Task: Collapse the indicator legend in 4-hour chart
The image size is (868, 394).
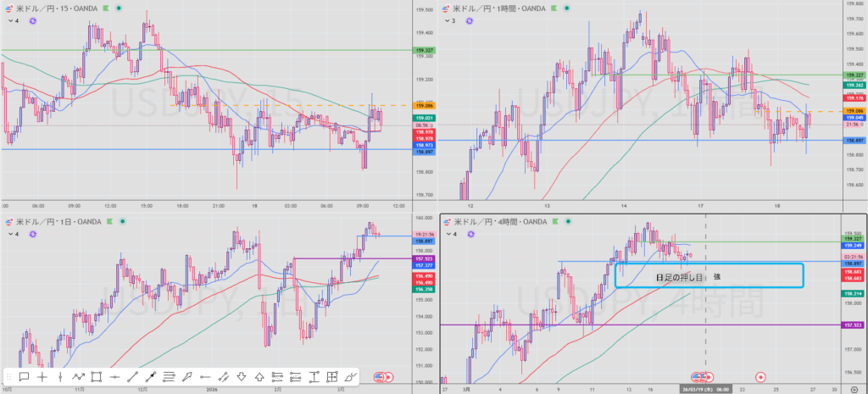Action: (x=456, y=234)
